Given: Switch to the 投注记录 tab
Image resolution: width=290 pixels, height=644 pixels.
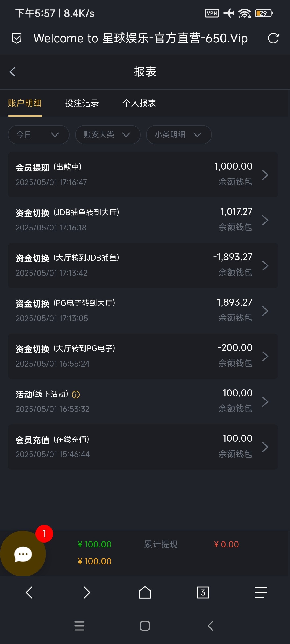Looking at the screenshot, I should [x=82, y=103].
